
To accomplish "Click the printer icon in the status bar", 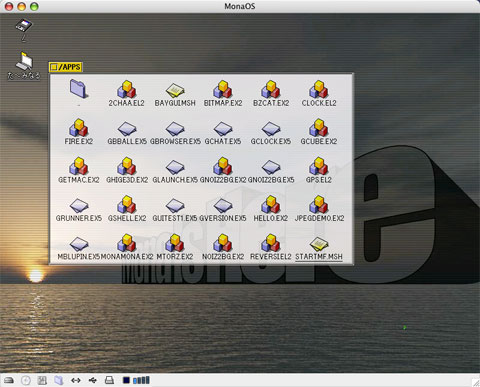I will point(109,380).
